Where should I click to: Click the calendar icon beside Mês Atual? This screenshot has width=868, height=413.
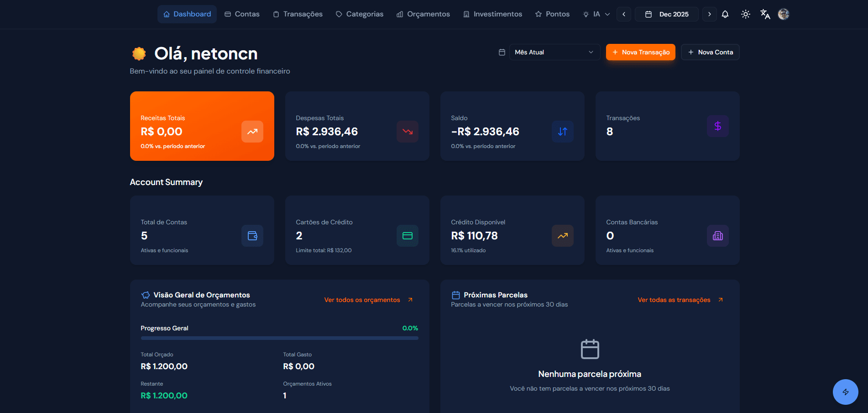click(502, 52)
